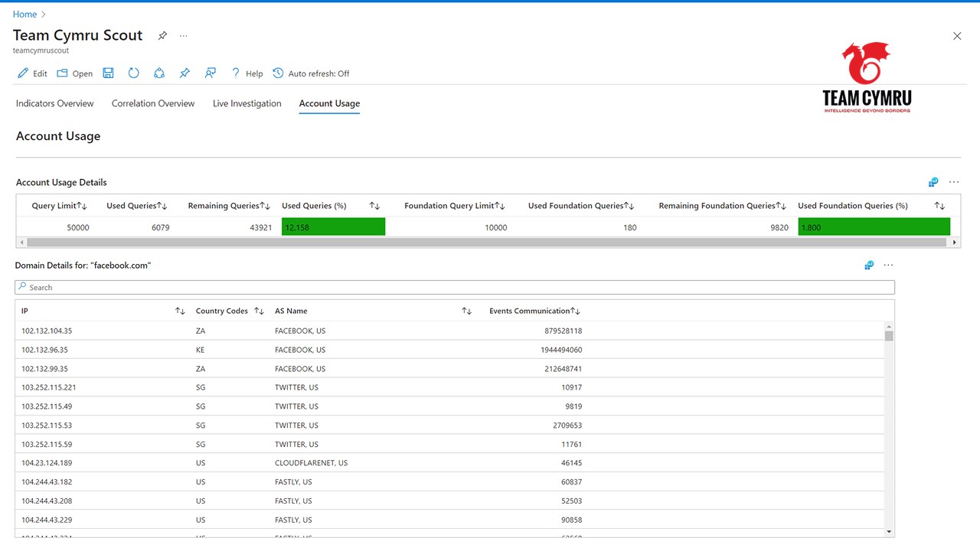Go to the Home breadcrumb

click(24, 15)
